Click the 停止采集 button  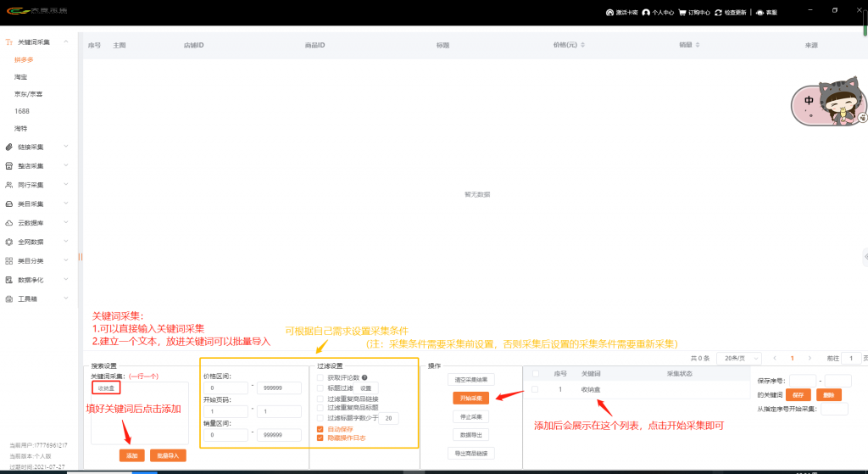(471, 416)
